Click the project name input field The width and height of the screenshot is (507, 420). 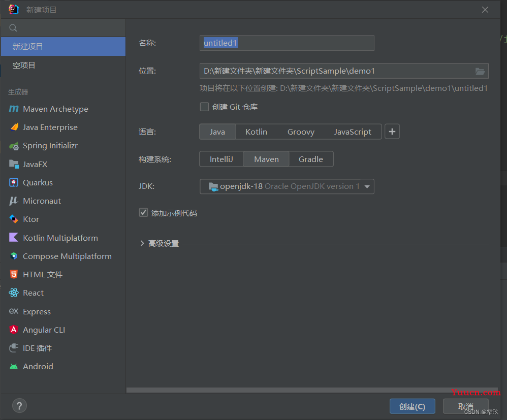pos(287,43)
